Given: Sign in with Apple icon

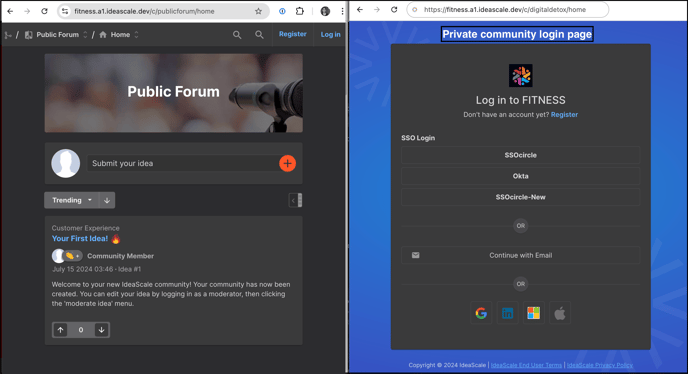Looking at the screenshot, I should tap(560, 313).
